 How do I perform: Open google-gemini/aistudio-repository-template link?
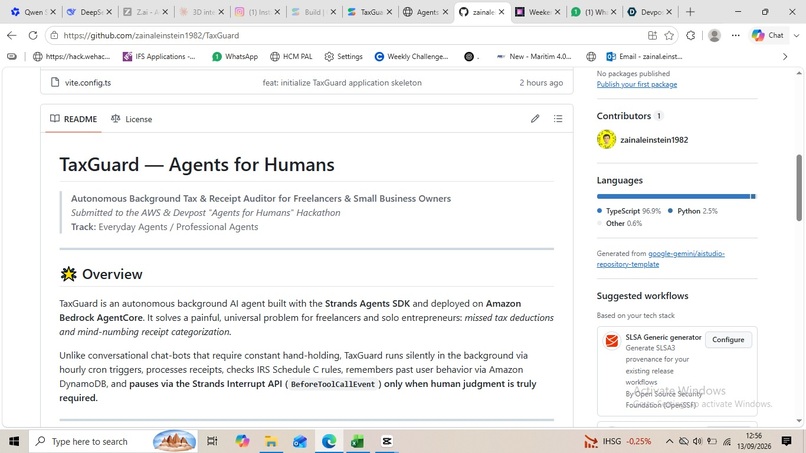pos(661,259)
